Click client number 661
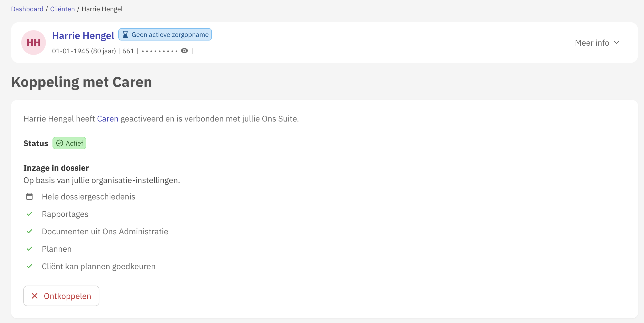This screenshot has width=644, height=323. (x=128, y=51)
